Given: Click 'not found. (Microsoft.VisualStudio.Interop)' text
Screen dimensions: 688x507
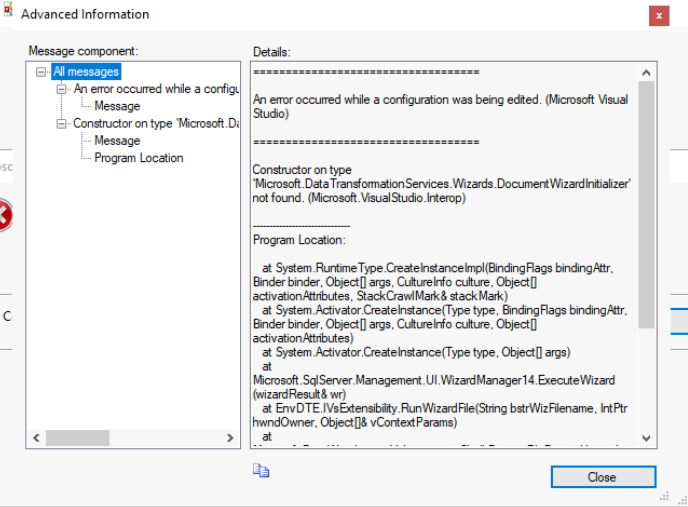Looking at the screenshot, I should [359, 198].
